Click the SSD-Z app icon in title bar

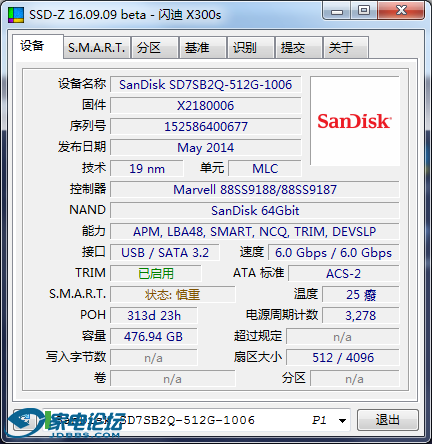click(16, 15)
